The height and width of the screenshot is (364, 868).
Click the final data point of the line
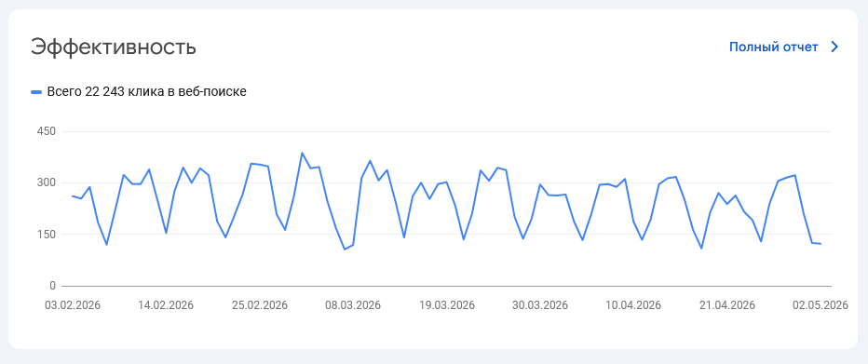pyautogui.click(x=821, y=244)
